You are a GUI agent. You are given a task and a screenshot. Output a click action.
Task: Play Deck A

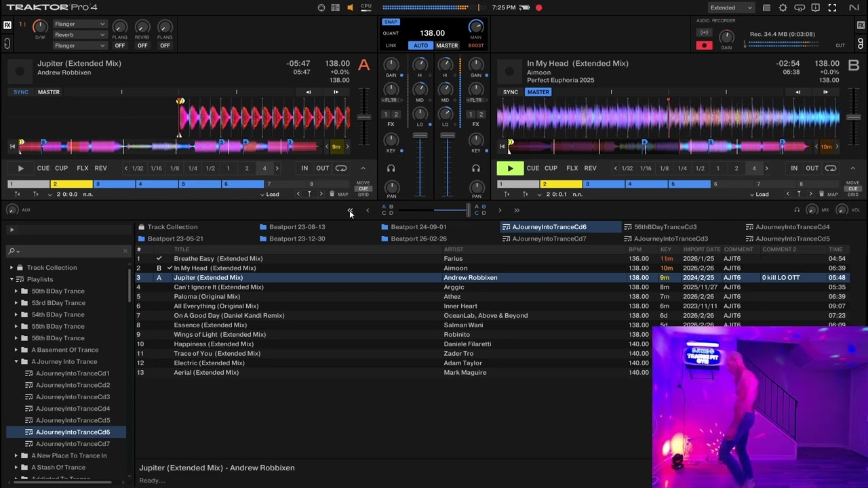click(x=20, y=168)
